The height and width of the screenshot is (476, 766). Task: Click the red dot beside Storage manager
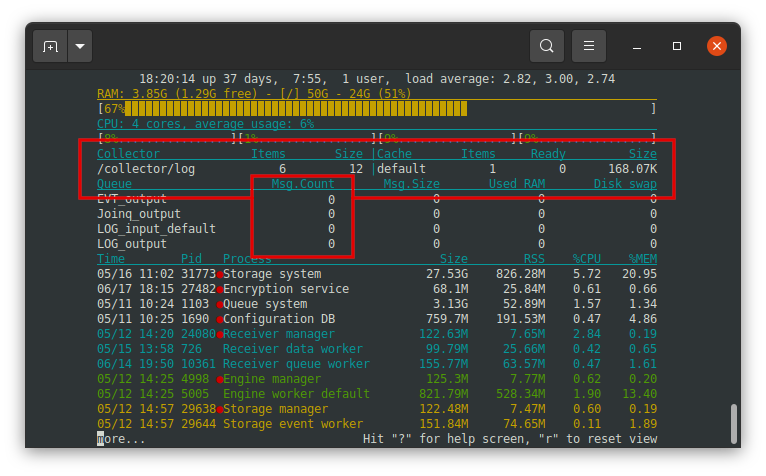pos(220,410)
